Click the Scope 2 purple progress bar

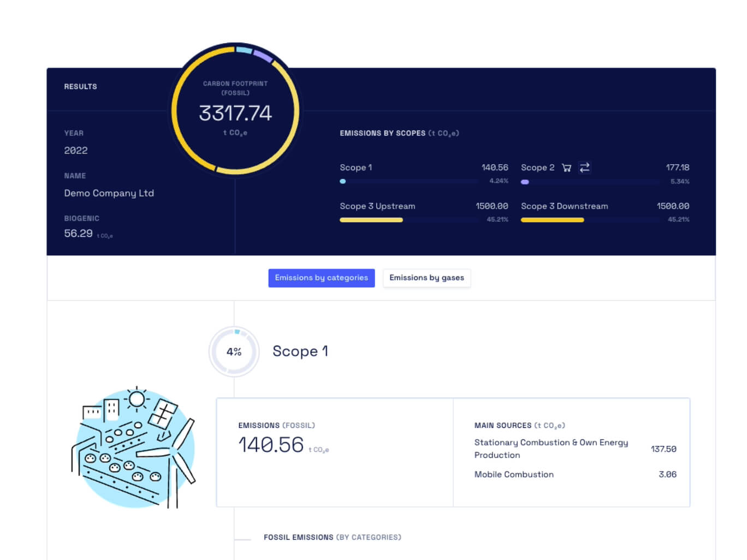point(525,182)
